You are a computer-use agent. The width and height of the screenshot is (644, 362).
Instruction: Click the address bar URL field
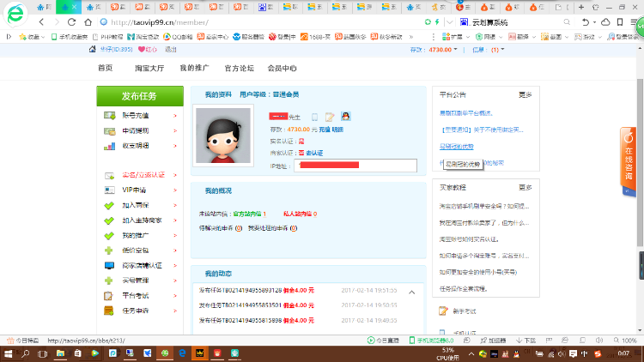(x=263, y=22)
